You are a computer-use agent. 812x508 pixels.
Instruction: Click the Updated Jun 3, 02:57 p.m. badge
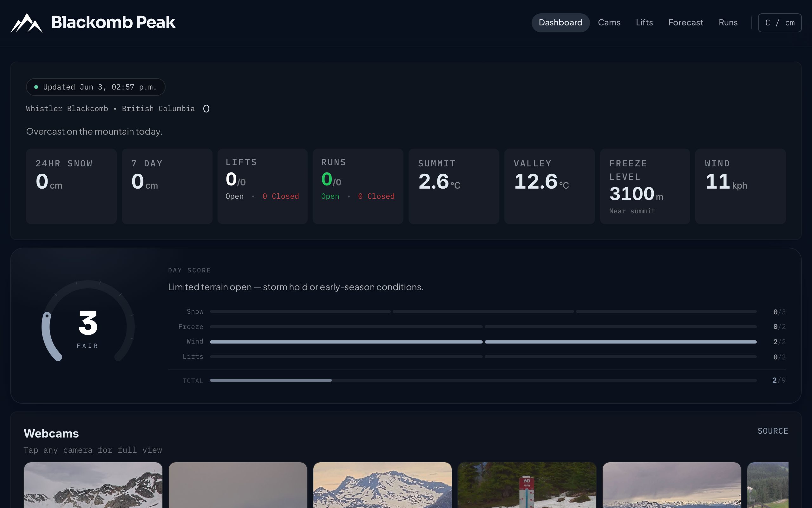point(95,87)
